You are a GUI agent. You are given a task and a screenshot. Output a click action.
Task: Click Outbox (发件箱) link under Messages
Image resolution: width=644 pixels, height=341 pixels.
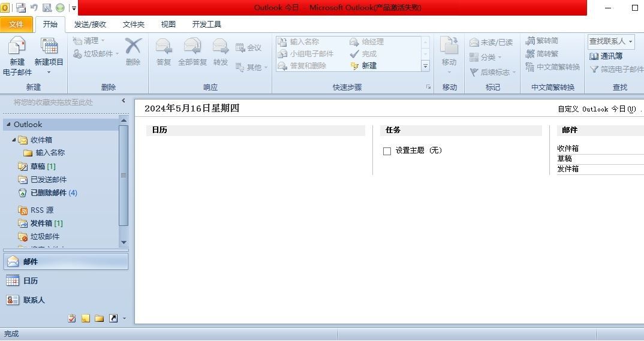click(568, 168)
